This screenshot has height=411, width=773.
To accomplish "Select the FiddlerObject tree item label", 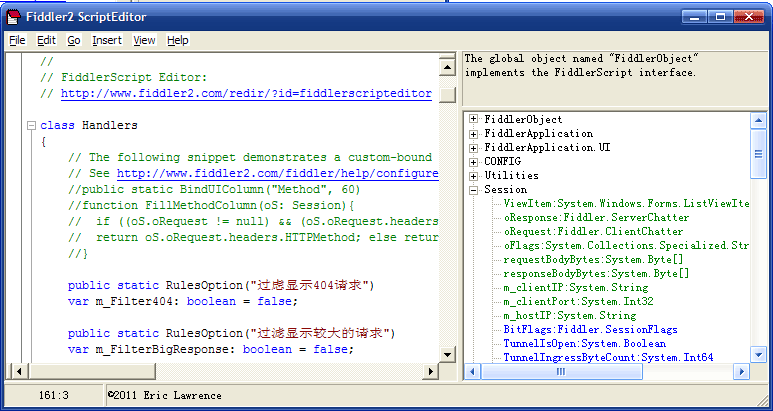I will coord(523,119).
